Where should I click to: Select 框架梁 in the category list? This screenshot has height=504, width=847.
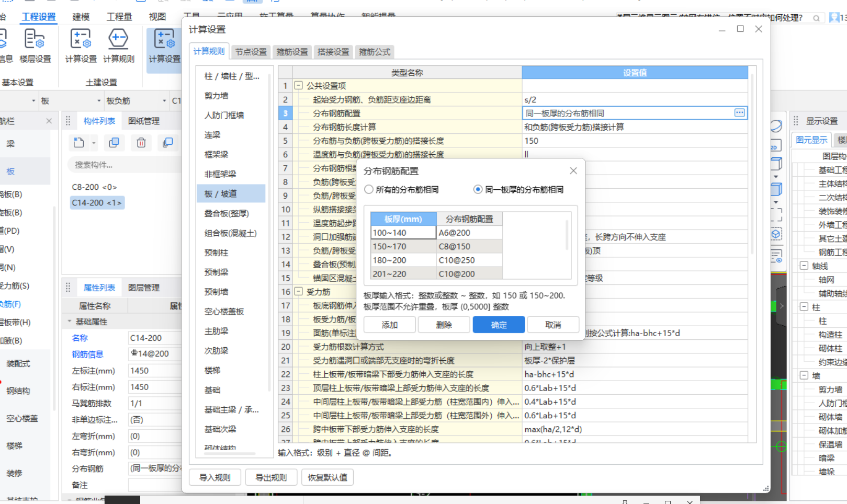217,154
